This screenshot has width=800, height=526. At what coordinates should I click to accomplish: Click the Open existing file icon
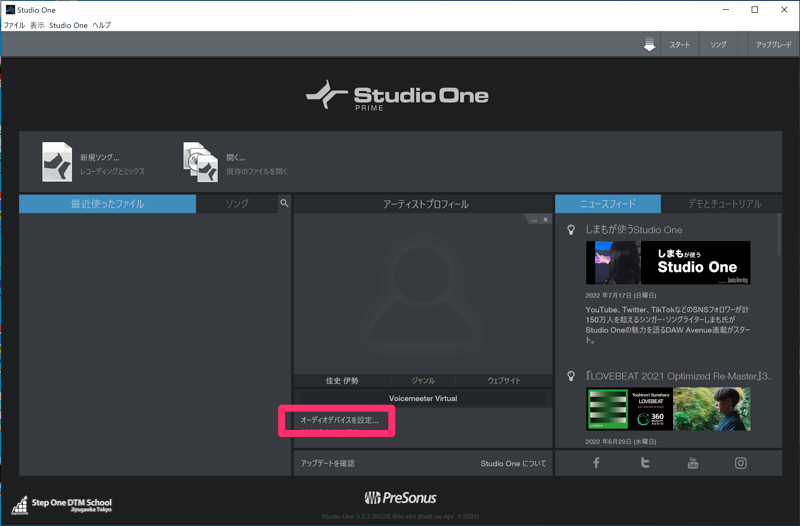pyautogui.click(x=201, y=162)
